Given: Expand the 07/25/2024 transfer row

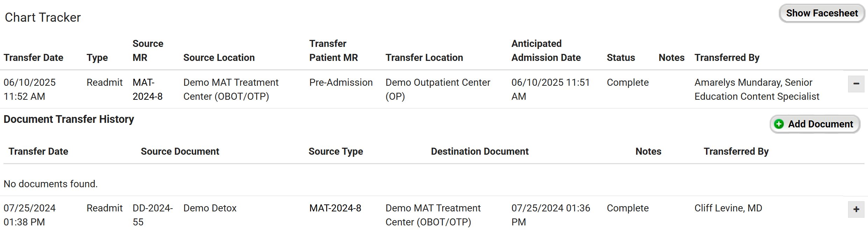Looking at the screenshot, I should [856, 209].
